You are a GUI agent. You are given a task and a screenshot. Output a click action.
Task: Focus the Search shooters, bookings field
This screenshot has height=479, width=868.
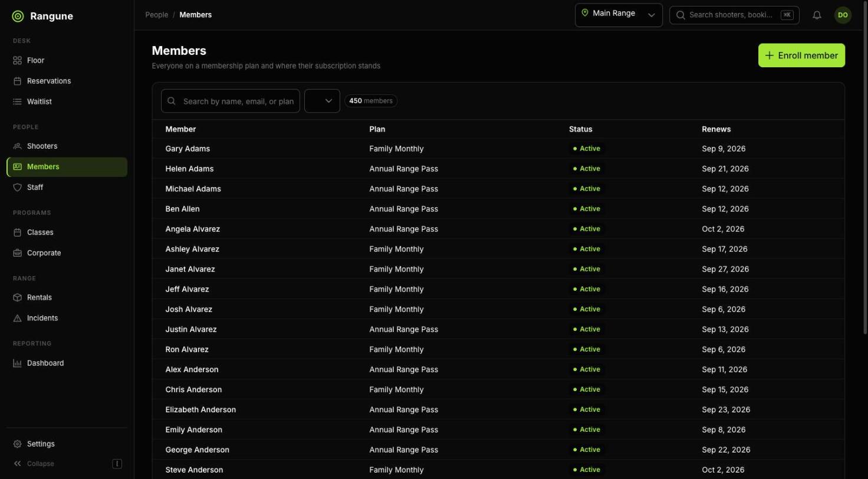[x=734, y=15]
